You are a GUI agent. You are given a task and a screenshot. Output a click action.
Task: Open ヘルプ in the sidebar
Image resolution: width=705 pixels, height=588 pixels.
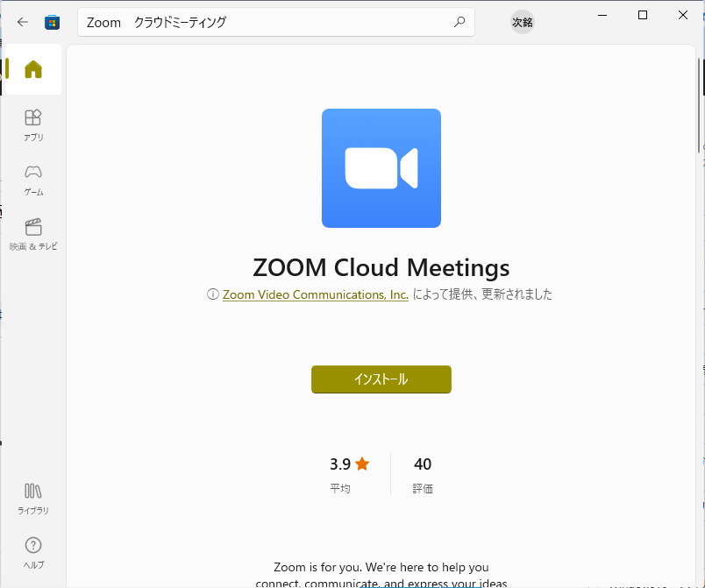33,553
